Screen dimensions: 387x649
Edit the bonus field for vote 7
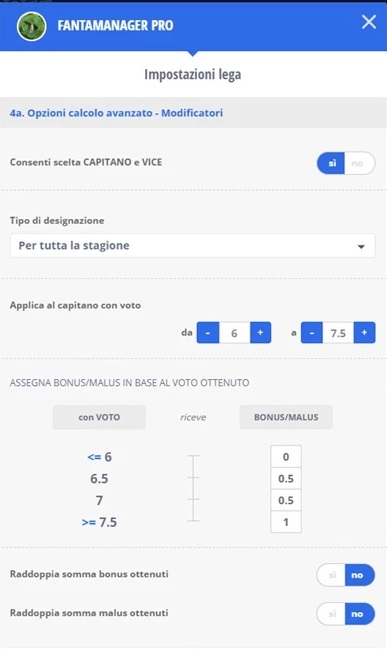[286, 500]
